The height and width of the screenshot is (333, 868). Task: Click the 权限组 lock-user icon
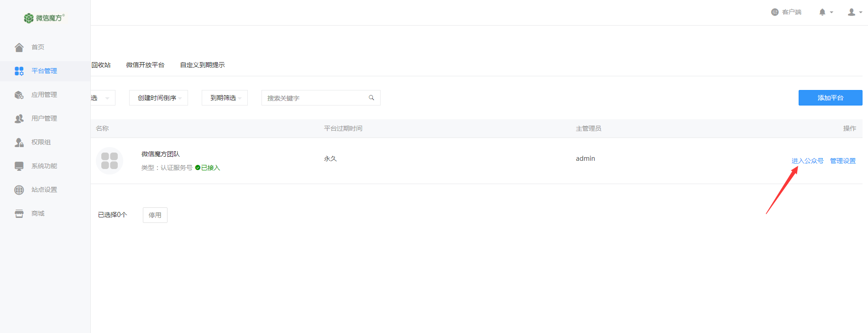pyautogui.click(x=19, y=142)
